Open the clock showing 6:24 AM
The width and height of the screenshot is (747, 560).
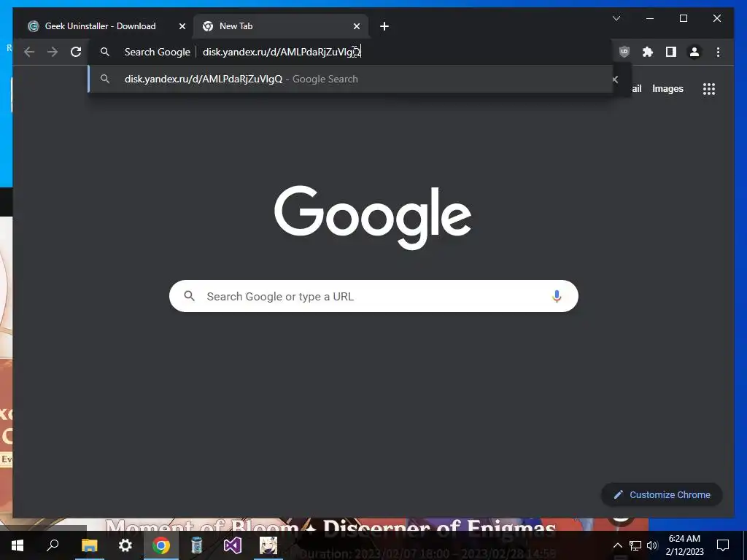(x=684, y=545)
